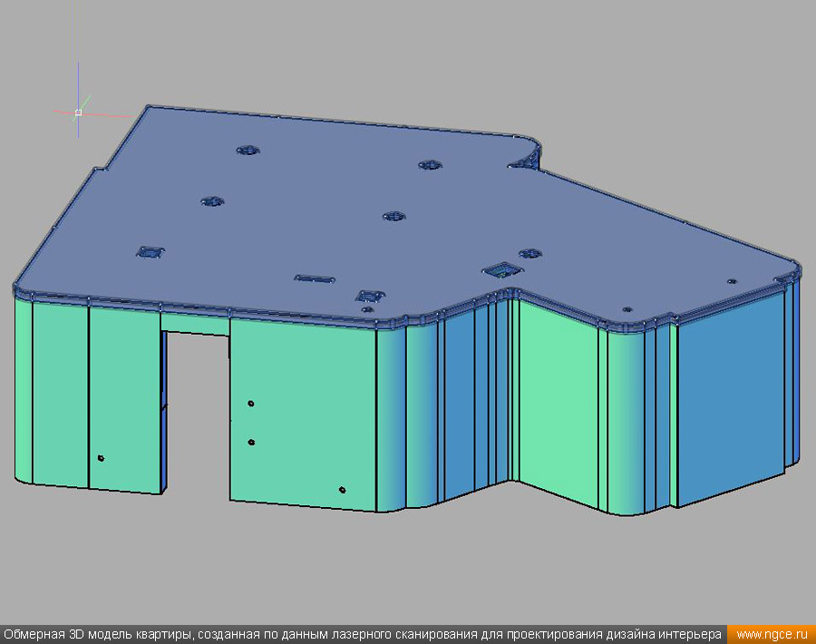Pick the topmost-left circular ceiling fixture
This screenshot has width=816, height=644.
click(246, 150)
